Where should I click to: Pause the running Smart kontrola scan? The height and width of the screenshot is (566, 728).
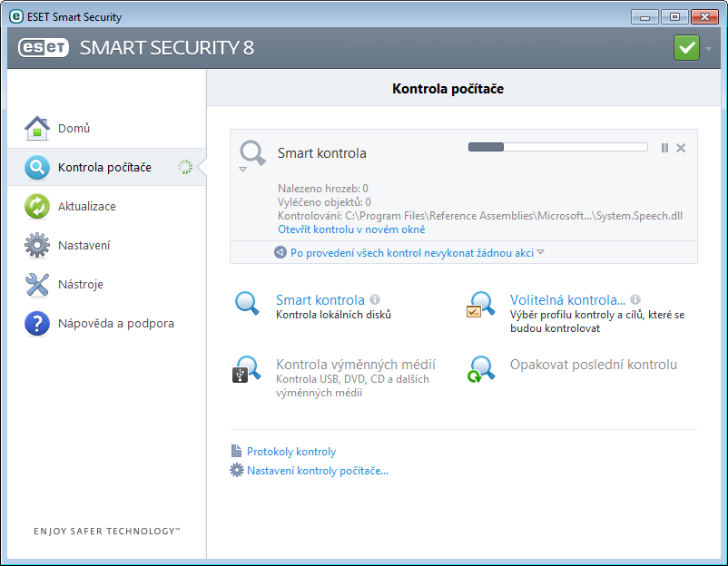[x=664, y=148]
